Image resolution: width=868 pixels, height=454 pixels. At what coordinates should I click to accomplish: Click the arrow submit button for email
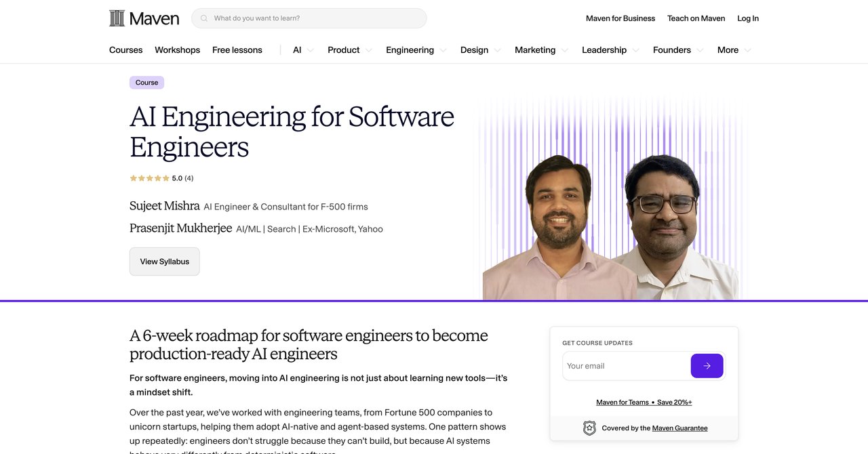click(707, 366)
